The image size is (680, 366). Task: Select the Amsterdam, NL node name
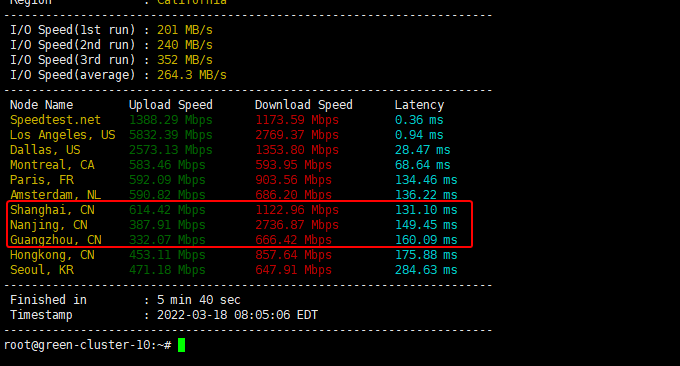[x=56, y=195]
